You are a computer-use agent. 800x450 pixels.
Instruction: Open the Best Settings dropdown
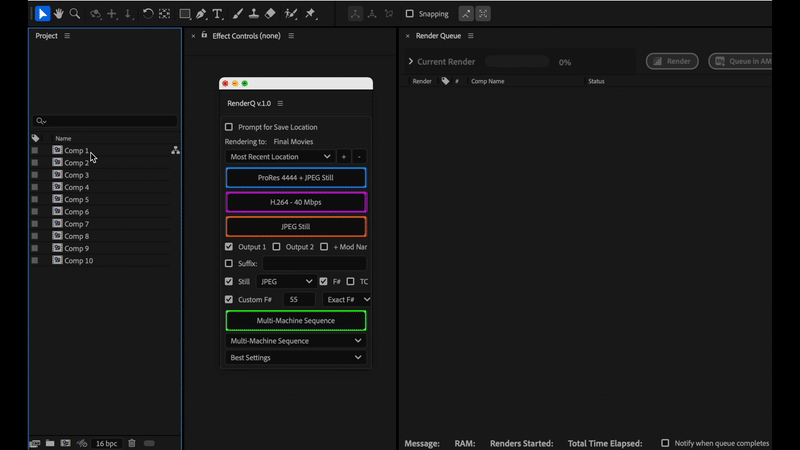coord(296,358)
